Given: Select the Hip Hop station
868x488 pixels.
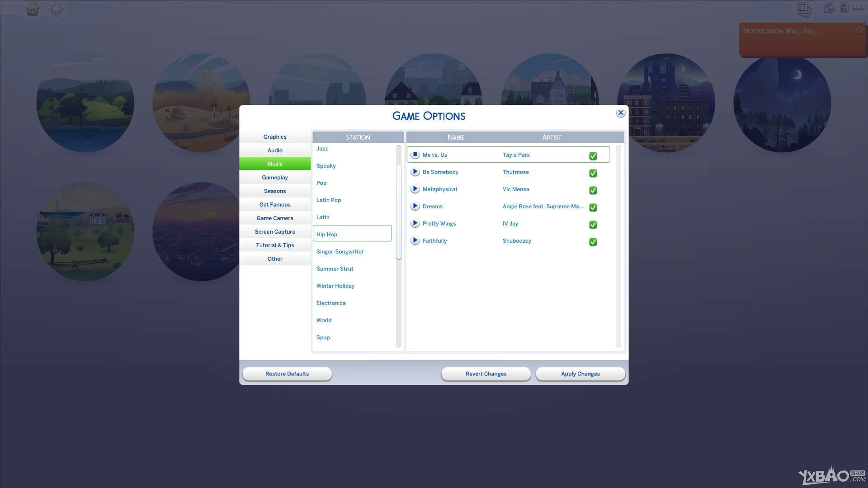Looking at the screenshot, I should [x=352, y=234].
